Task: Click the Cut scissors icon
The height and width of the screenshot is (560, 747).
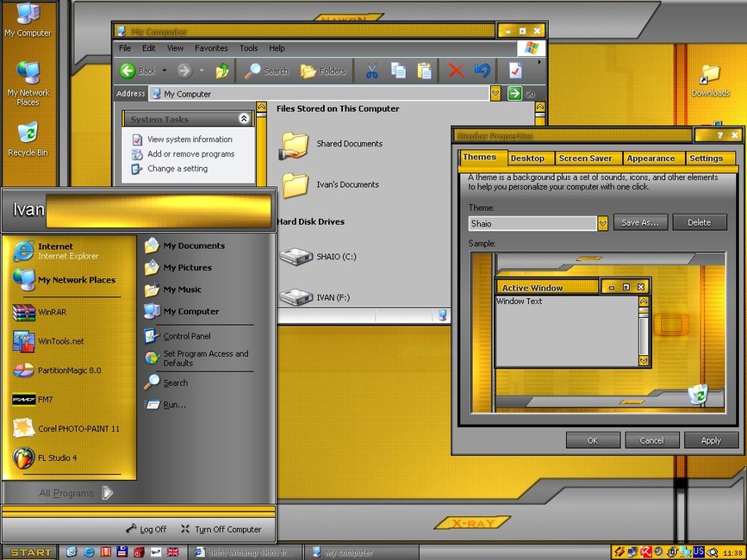Action: (x=371, y=71)
